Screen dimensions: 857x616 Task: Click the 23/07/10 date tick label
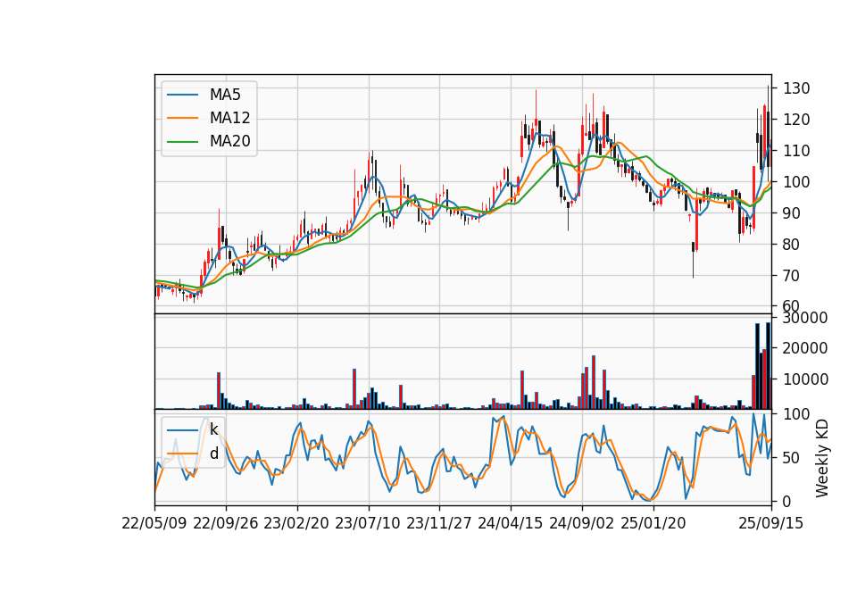[368, 523]
